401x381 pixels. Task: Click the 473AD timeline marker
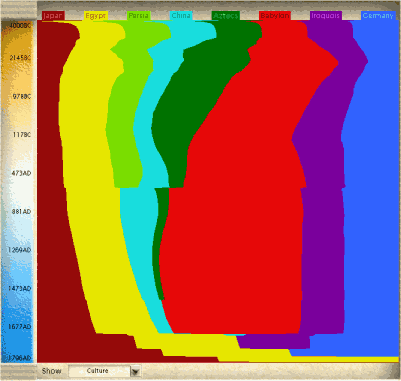pyautogui.click(x=21, y=173)
